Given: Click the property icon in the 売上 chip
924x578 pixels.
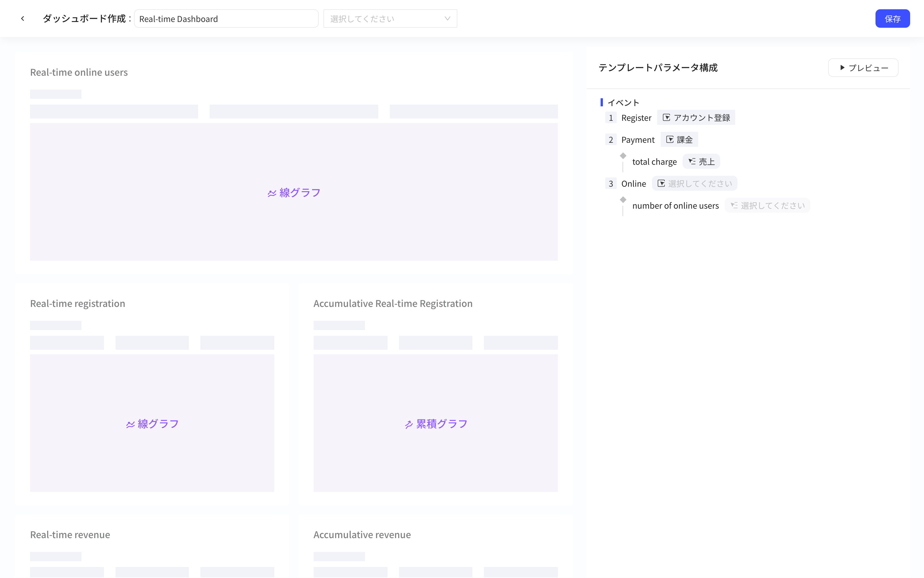Looking at the screenshot, I should [x=692, y=161].
